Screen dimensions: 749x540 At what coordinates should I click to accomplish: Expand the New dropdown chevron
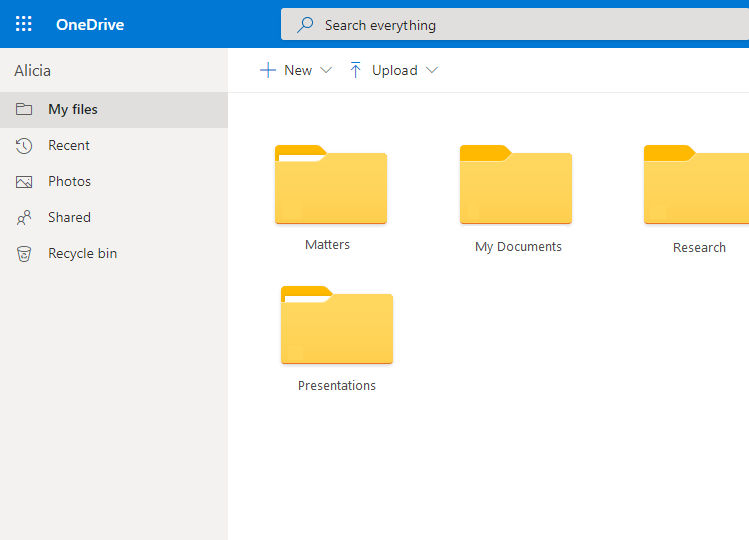(326, 70)
